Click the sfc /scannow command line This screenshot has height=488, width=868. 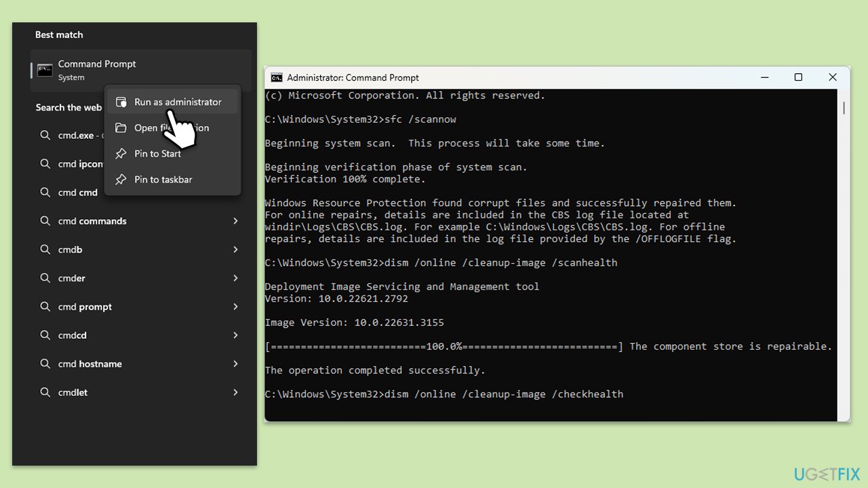pos(361,119)
